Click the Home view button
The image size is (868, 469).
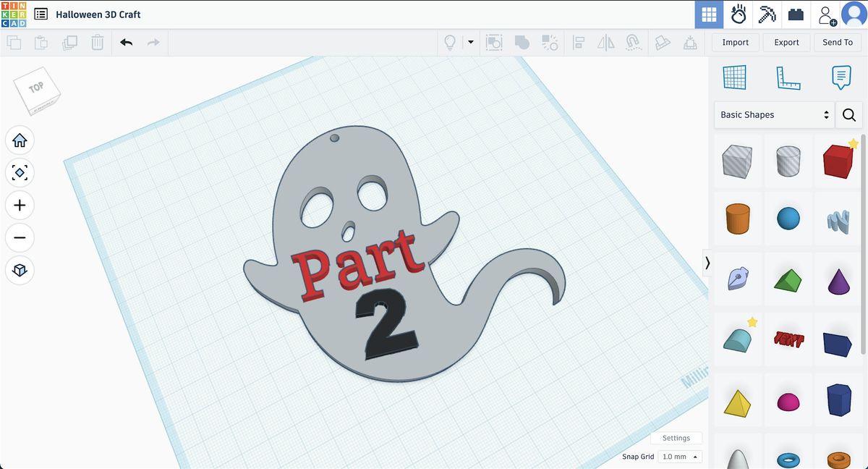pyautogui.click(x=20, y=140)
